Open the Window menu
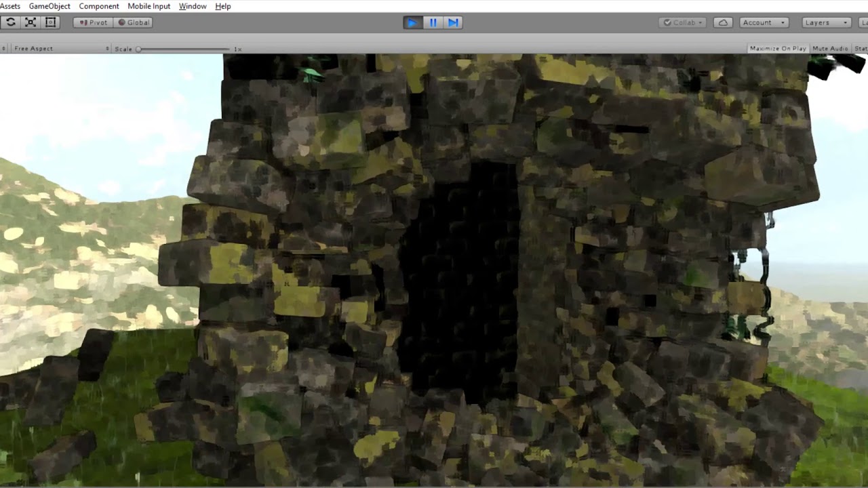The image size is (868, 488). 193,6
